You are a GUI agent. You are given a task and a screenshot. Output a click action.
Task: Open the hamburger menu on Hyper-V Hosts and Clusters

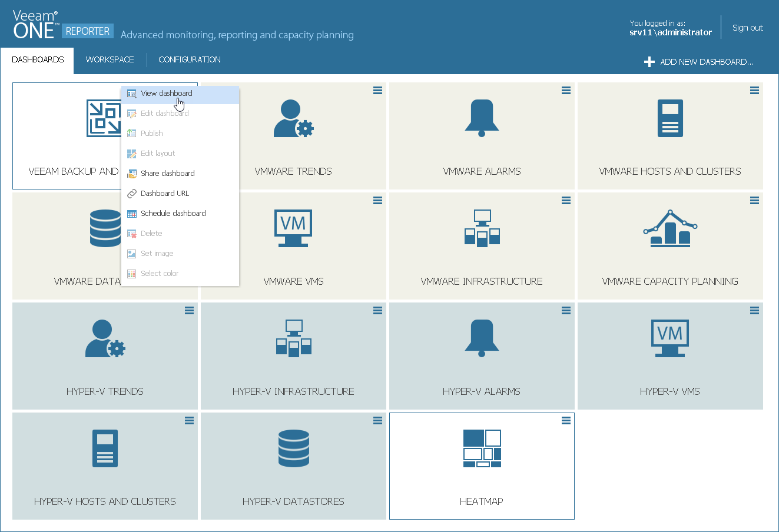click(x=189, y=421)
